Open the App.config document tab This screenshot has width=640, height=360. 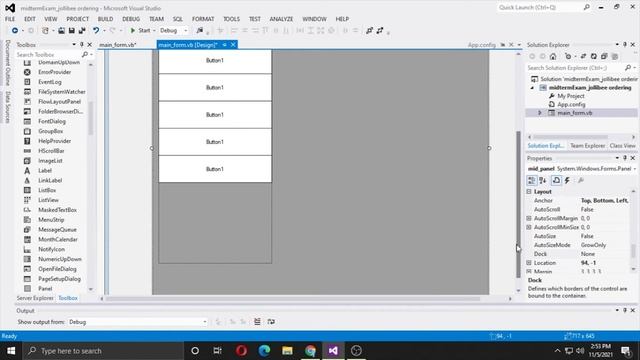[x=482, y=45]
